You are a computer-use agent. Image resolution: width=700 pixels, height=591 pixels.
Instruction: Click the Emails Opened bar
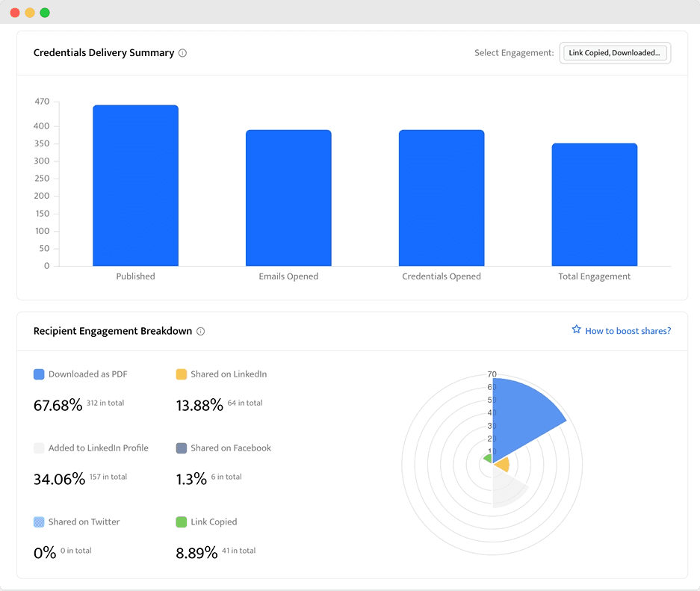[x=288, y=198]
